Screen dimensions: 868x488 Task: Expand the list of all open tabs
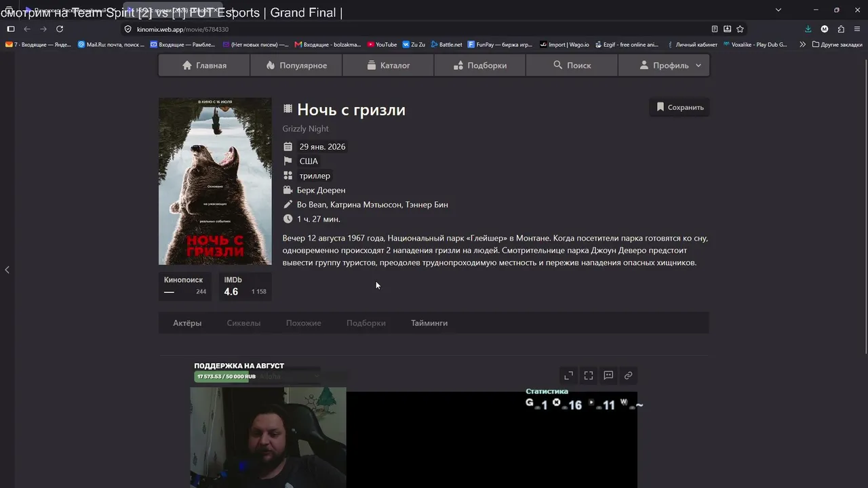(778, 9)
